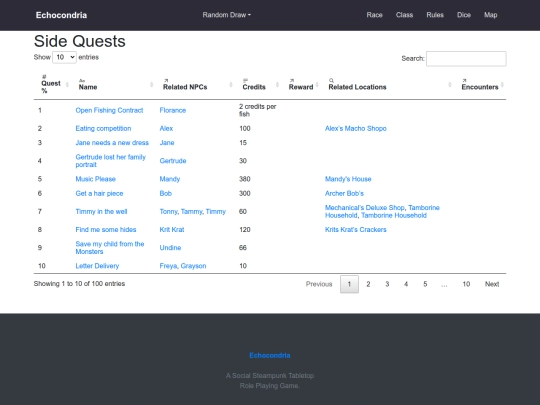The width and height of the screenshot is (540, 405).
Task: Open the Random Draw dropdown menu
Action: 226,15
